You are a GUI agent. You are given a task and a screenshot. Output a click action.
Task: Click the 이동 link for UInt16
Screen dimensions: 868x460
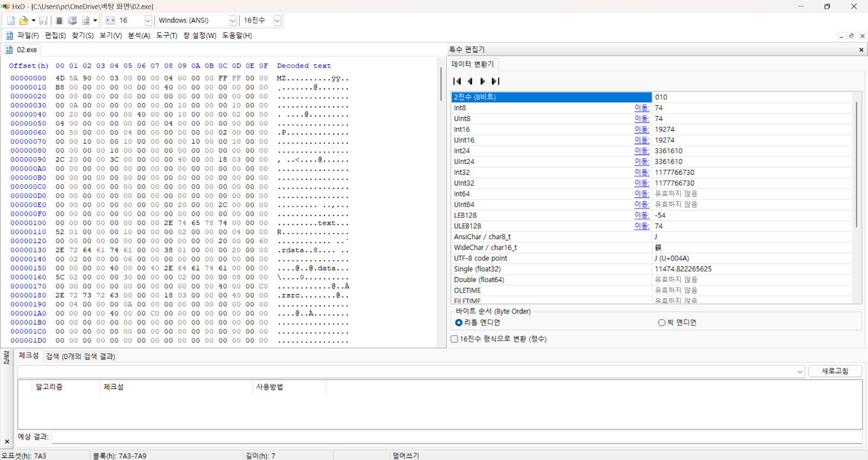pyautogui.click(x=642, y=140)
